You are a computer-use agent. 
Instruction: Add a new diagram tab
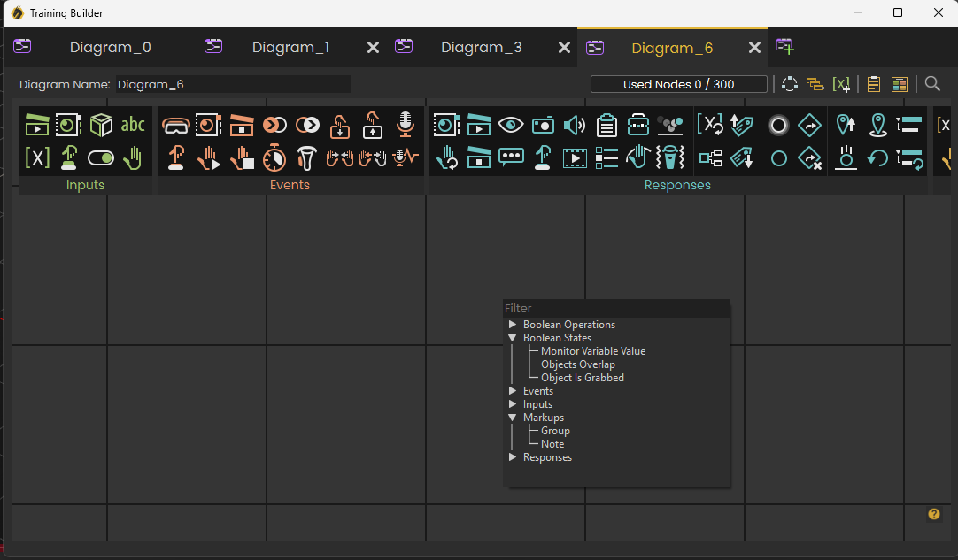coord(785,46)
